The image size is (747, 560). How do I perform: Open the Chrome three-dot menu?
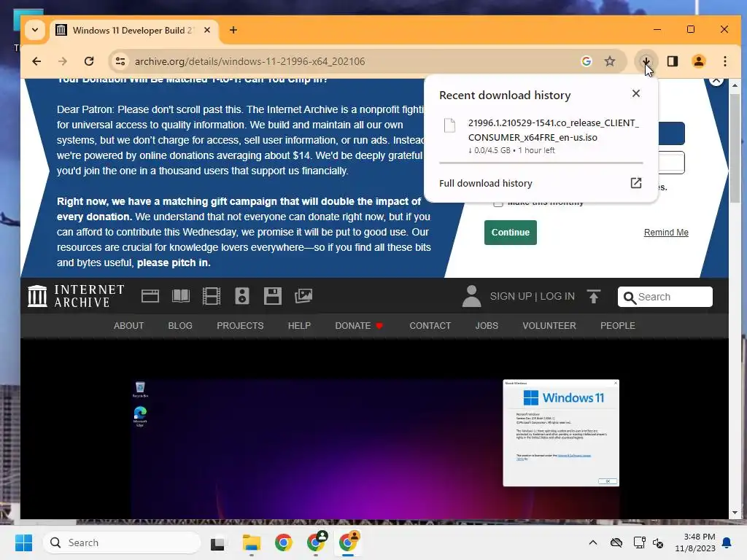725,61
